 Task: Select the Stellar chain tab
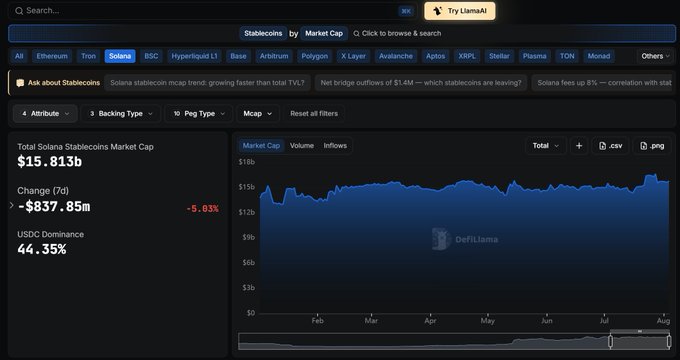[x=499, y=56]
